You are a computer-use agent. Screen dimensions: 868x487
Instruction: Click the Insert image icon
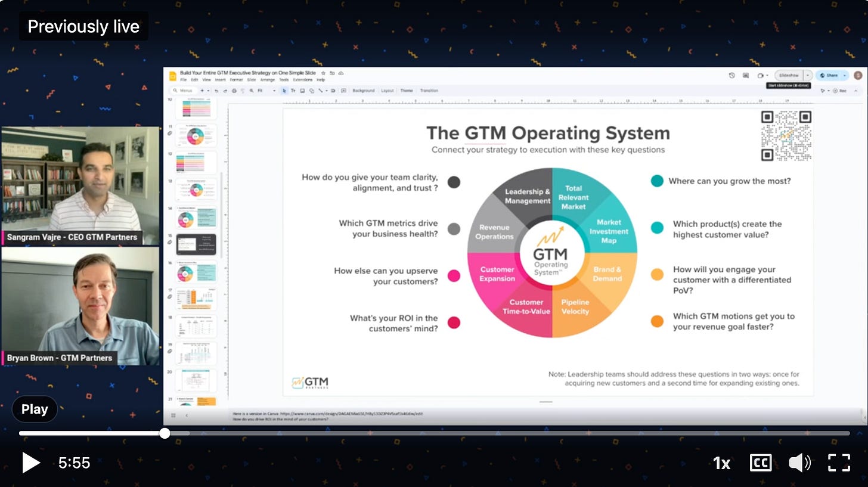coord(302,91)
